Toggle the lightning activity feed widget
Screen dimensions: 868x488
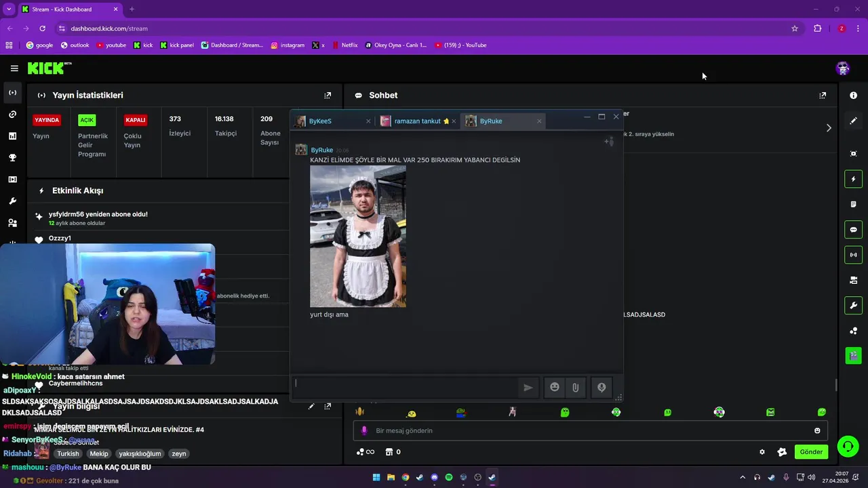click(853, 179)
